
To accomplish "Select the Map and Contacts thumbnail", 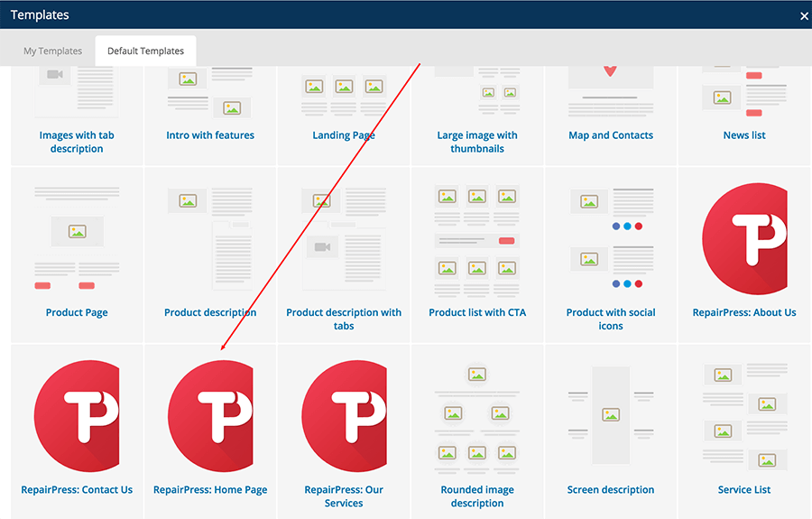I will [611, 91].
